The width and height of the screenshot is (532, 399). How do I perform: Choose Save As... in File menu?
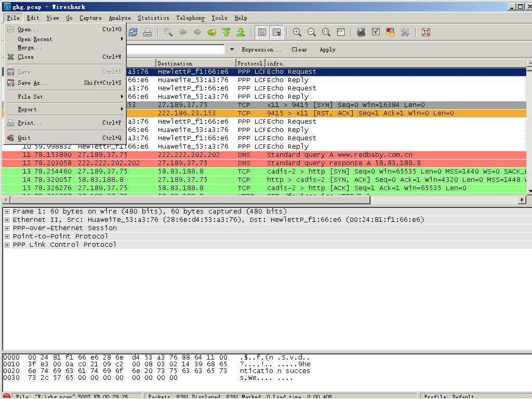[65, 83]
